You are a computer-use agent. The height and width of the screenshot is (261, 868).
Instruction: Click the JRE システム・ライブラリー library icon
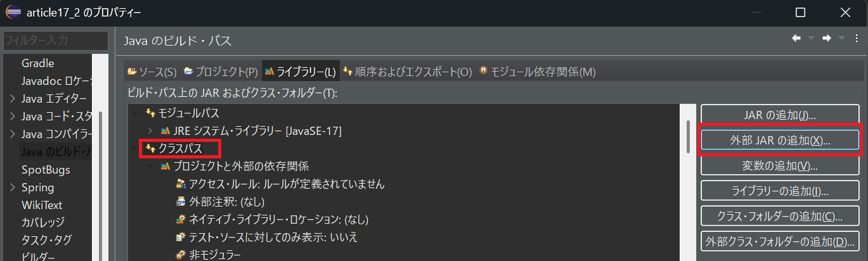point(165,131)
